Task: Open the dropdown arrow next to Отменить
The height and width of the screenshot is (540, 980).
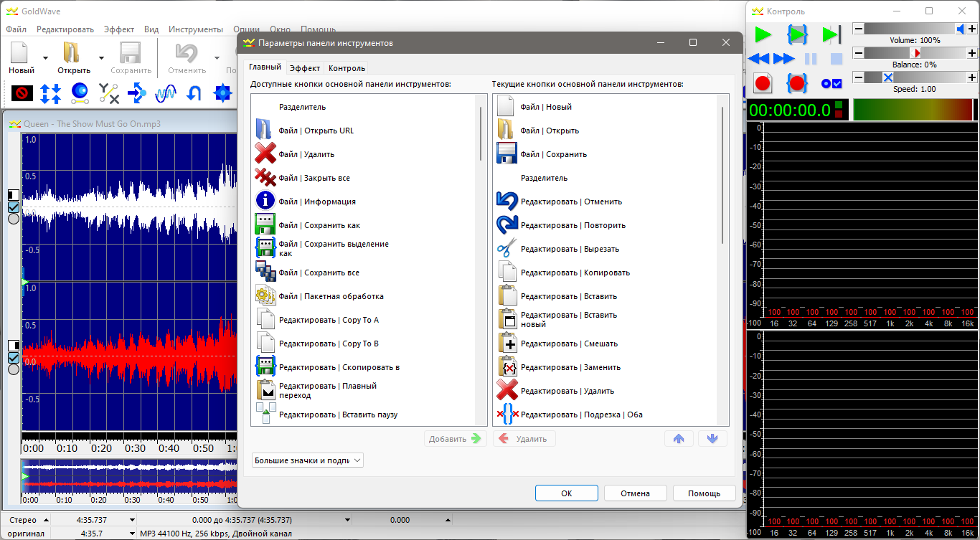Action: [216, 58]
